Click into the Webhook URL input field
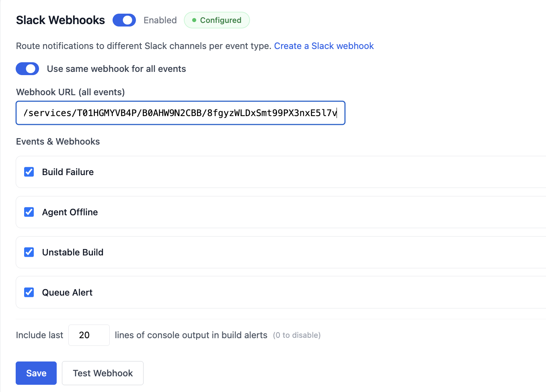The width and height of the screenshot is (546, 392). (180, 113)
